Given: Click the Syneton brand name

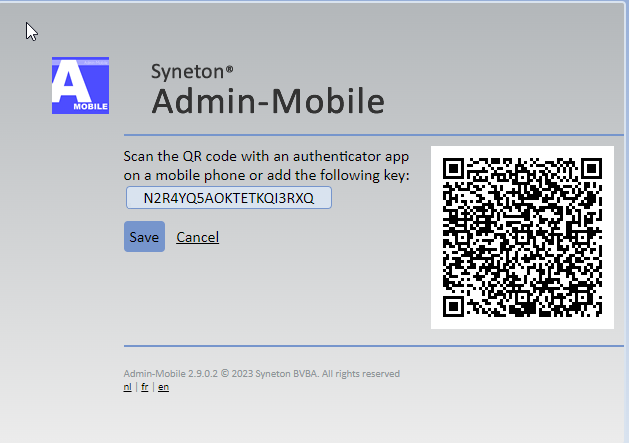Looking at the screenshot, I should 187,71.
